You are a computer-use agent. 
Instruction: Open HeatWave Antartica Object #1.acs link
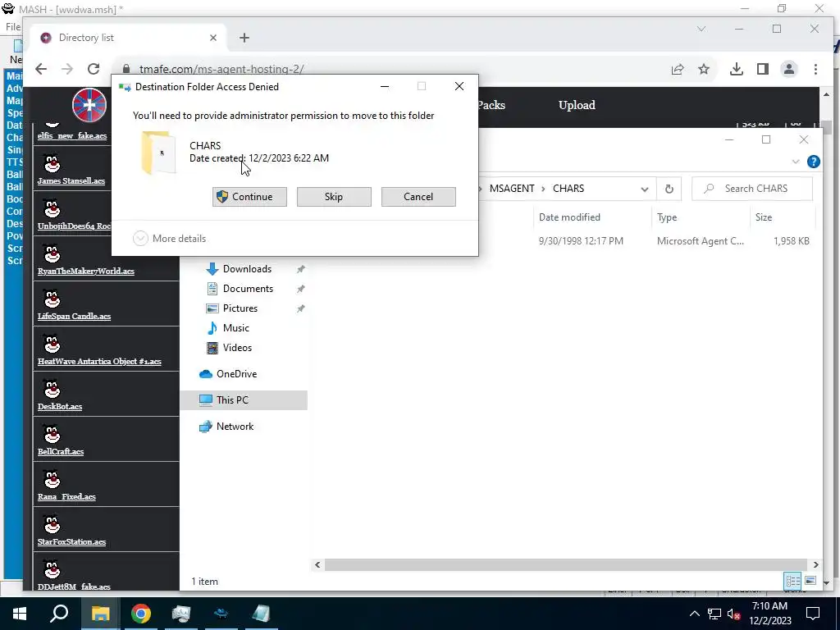click(99, 362)
